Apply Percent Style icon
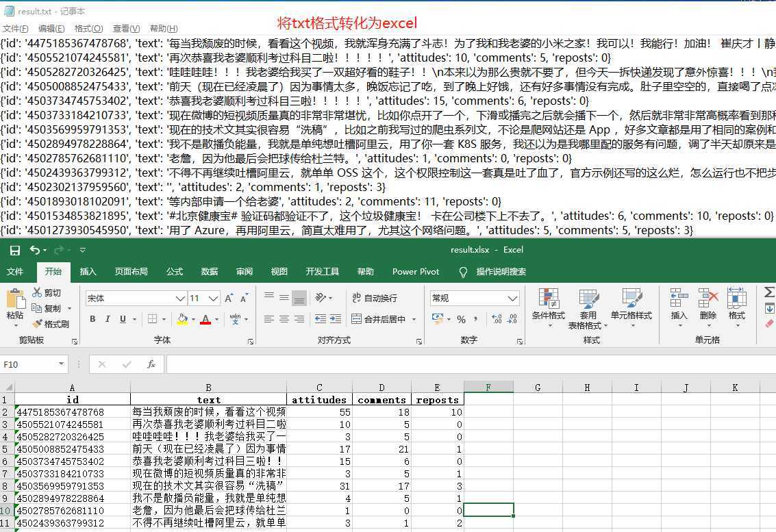The width and height of the screenshot is (776, 532). (461, 319)
